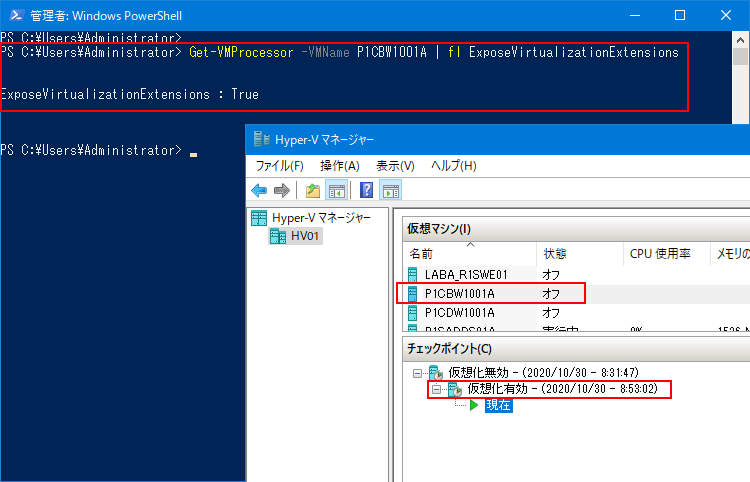The height and width of the screenshot is (482, 750).
Task: Click the checkpoint icon for 仮想化有効
Action: pyautogui.click(x=454, y=389)
